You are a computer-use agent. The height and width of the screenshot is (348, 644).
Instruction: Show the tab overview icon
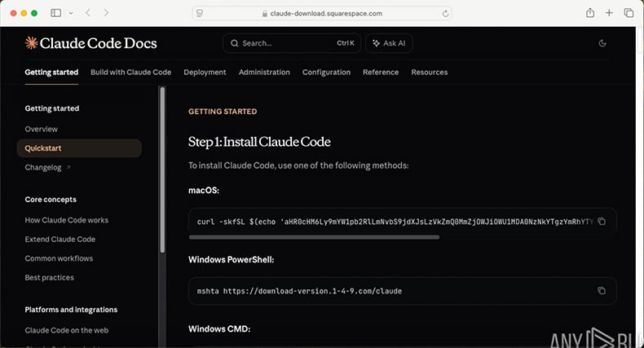coord(629,13)
